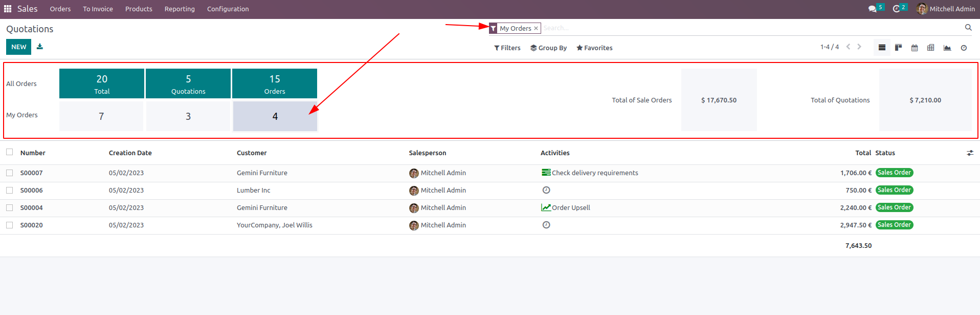Viewport: 980px width, 315px height.
Task: Click Sales Order badge on S00020 row
Action: tap(894, 225)
